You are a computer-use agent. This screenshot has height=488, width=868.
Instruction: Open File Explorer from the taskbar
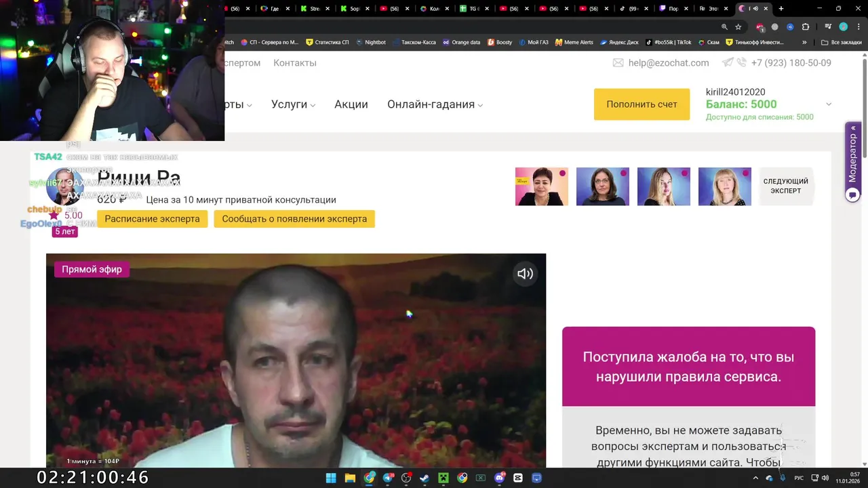click(x=350, y=478)
